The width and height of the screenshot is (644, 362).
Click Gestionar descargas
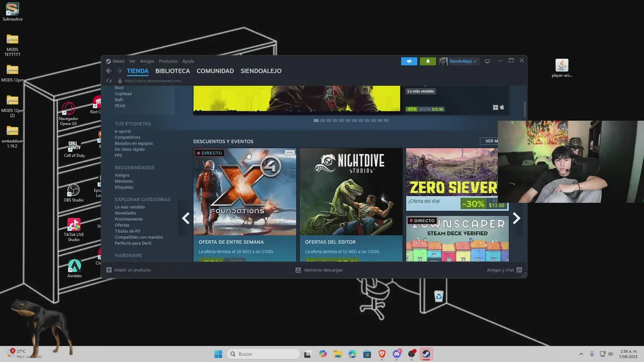point(323,270)
